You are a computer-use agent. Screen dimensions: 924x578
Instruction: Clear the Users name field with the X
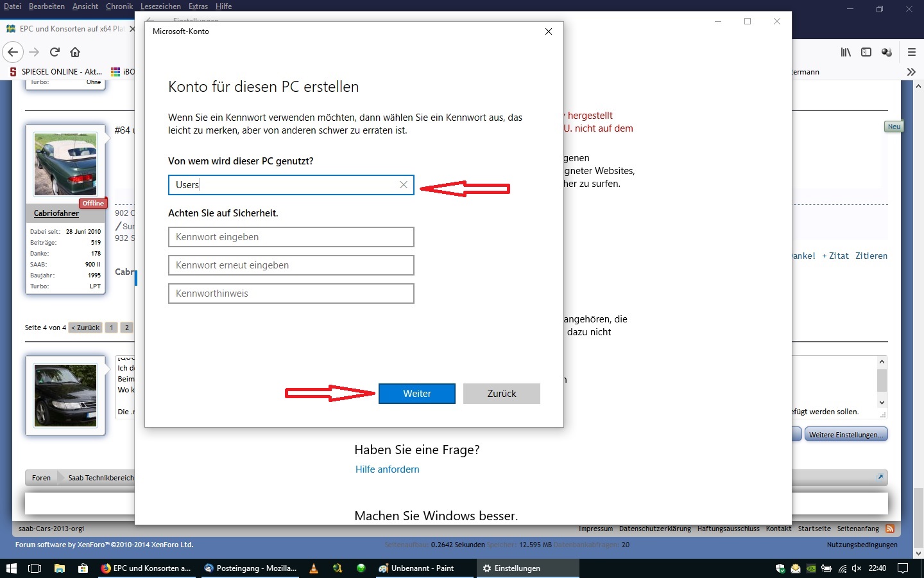tap(404, 185)
